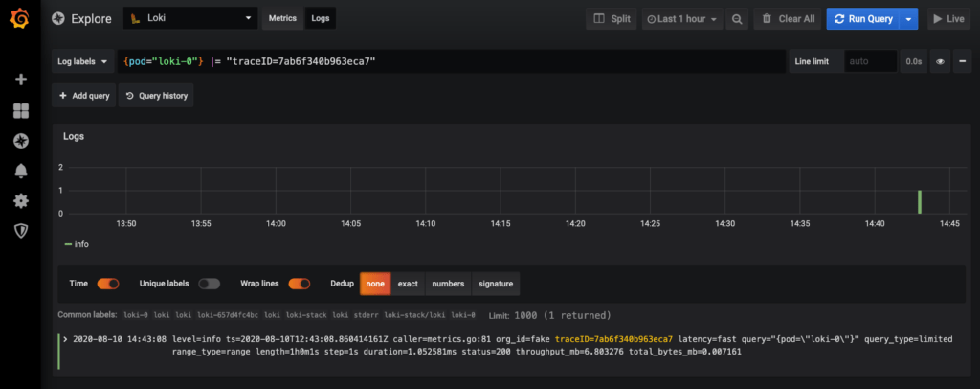Open the Server Admin shield icon
The width and height of the screenshot is (980, 389).
point(20,231)
